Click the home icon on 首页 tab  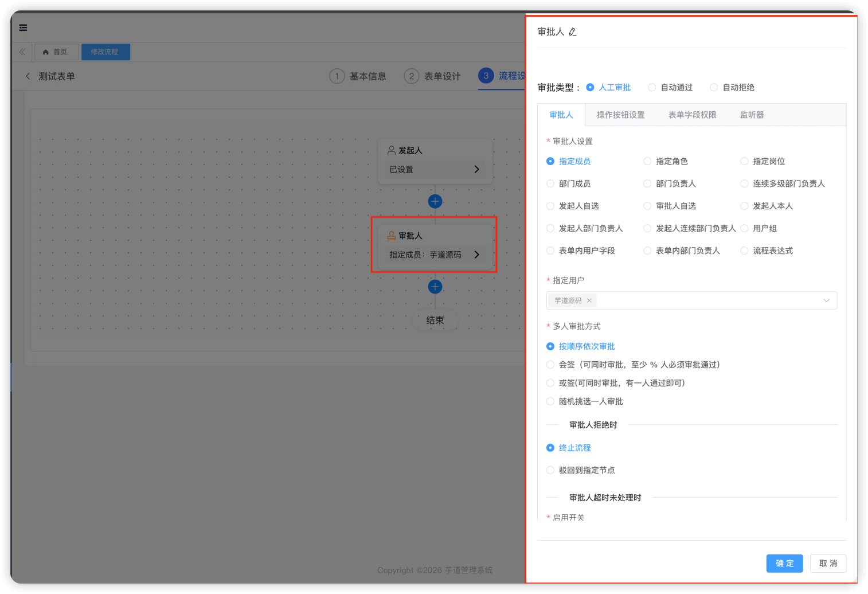[45, 52]
